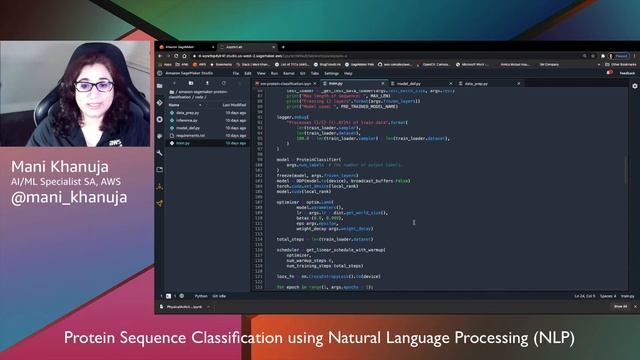Close the train.py editor tab
The width and height of the screenshot is (640, 360).
383,84
